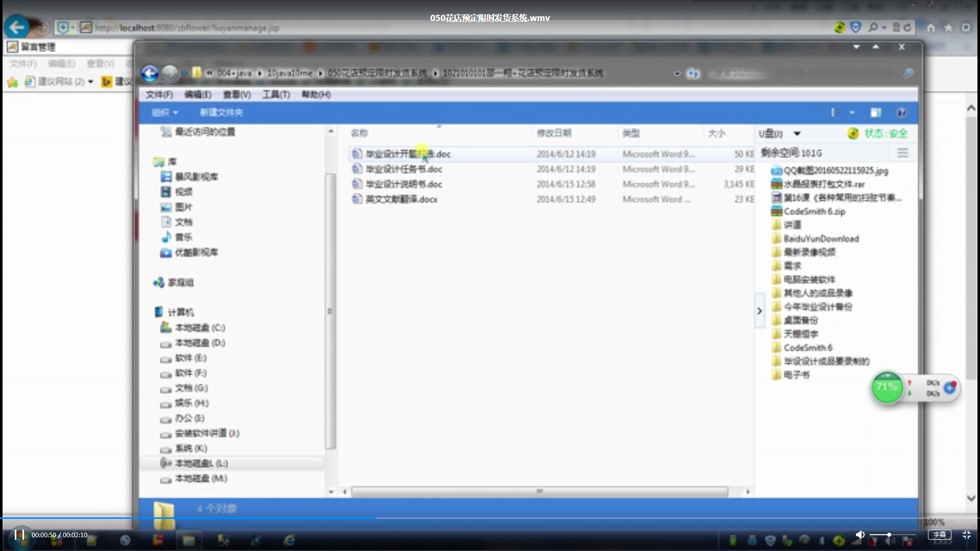The width and height of the screenshot is (980, 551).
Task: Open the 查看(V) menu in Explorer
Action: pyautogui.click(x=236, y=95)
